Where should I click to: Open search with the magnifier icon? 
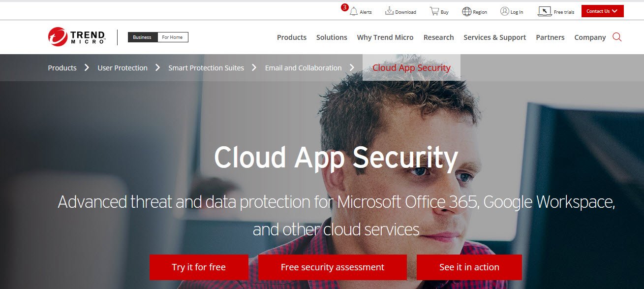point(617,37)
